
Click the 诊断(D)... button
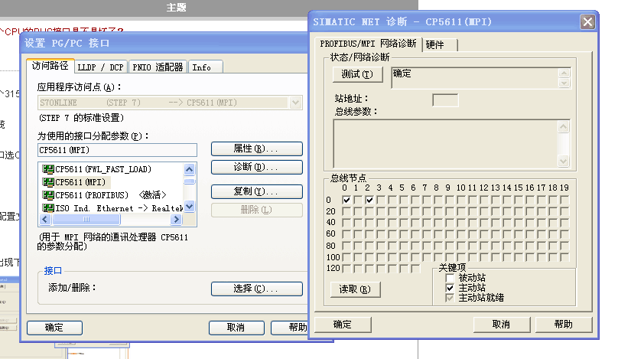pyautogui.click(x=257, y=167)
